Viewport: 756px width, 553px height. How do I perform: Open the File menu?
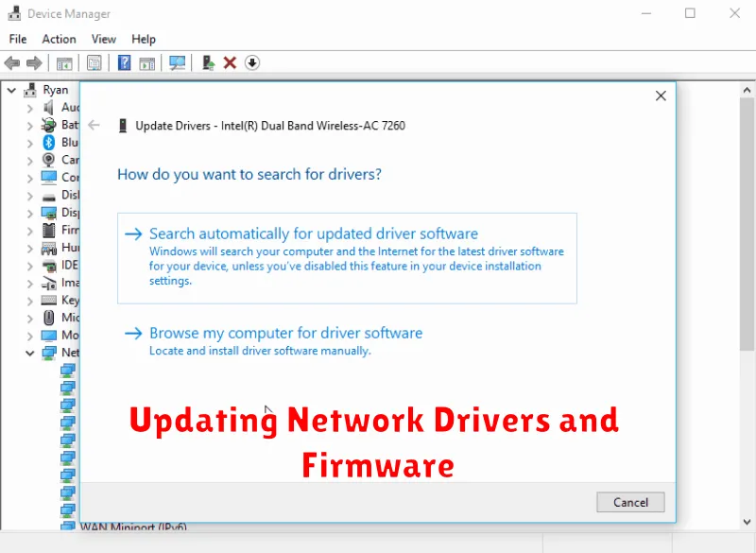[x=18, y=39]
